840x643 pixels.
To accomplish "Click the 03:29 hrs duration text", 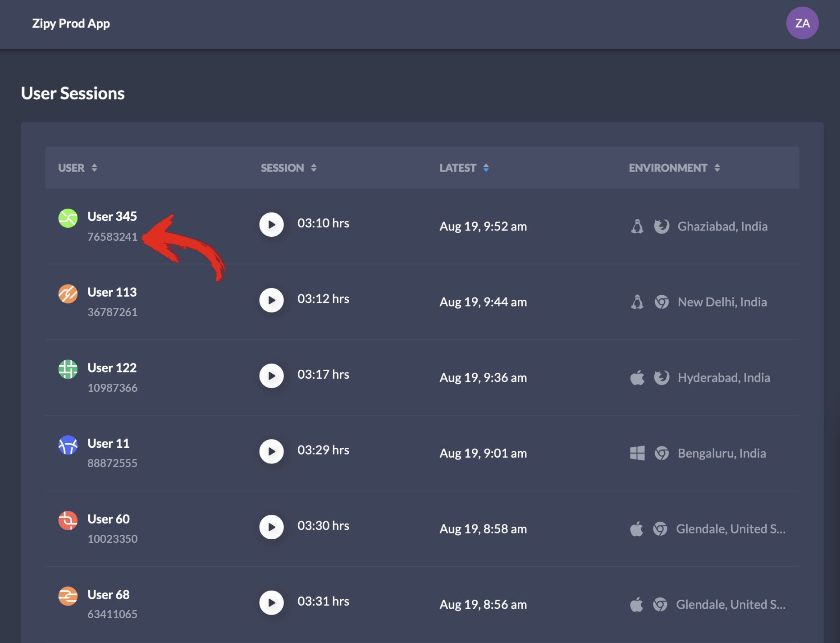I will [x=323, y=450].
